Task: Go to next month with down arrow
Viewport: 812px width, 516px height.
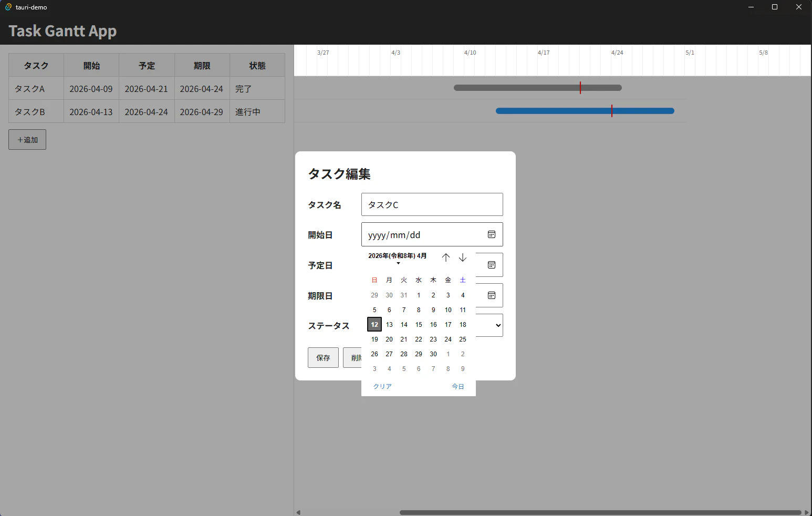Action: pyautogui.click(x=463, y=257)
